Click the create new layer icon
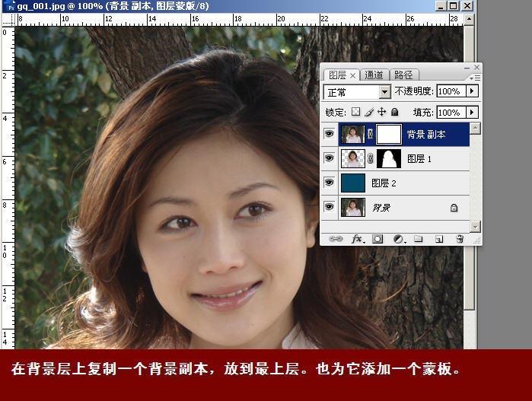Screen dimensions: 532x401 click(438, 239)
